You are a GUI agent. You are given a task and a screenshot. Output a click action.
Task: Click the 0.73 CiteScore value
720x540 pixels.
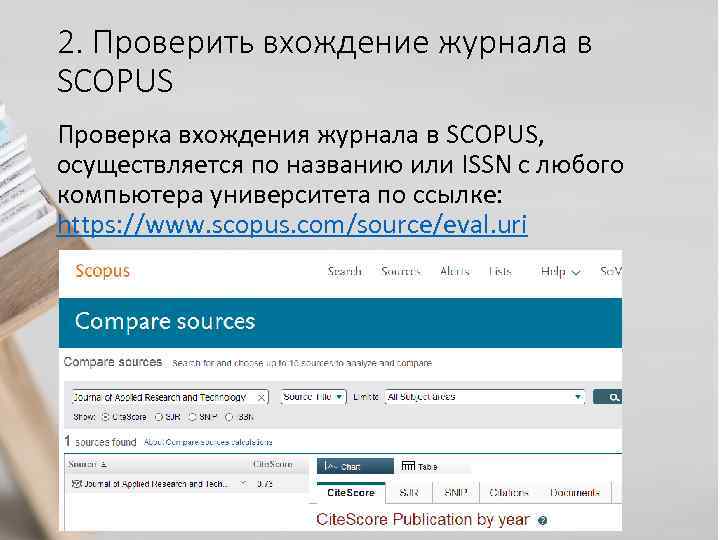264,484
